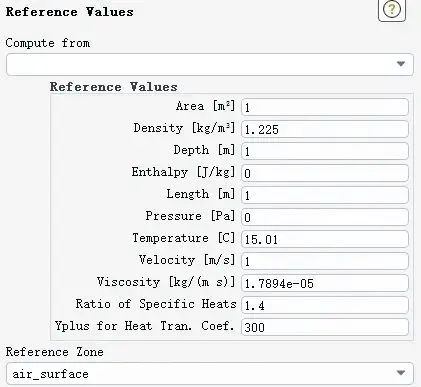Edit the Density field showing 1.225
Viewport: 421px width, 387px height.
click(x=325, y=129)
